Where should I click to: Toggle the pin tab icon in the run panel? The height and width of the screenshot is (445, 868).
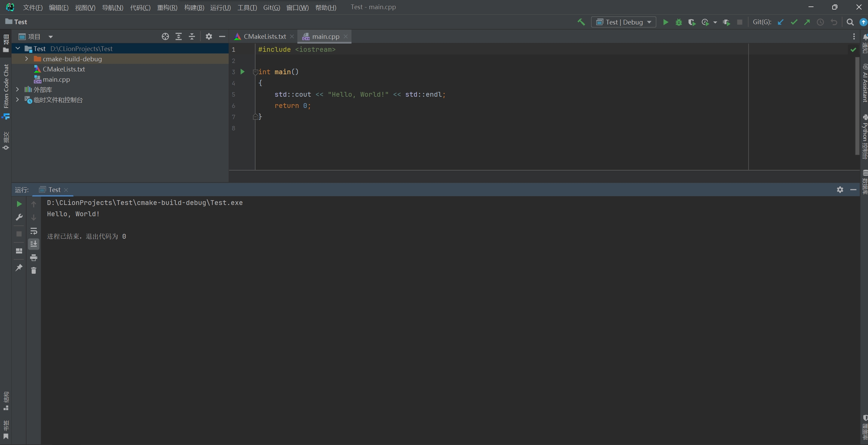[19, 268]
